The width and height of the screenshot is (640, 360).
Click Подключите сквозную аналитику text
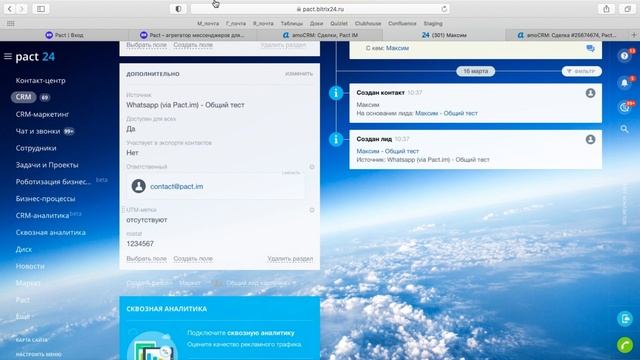tap(241, 333)
